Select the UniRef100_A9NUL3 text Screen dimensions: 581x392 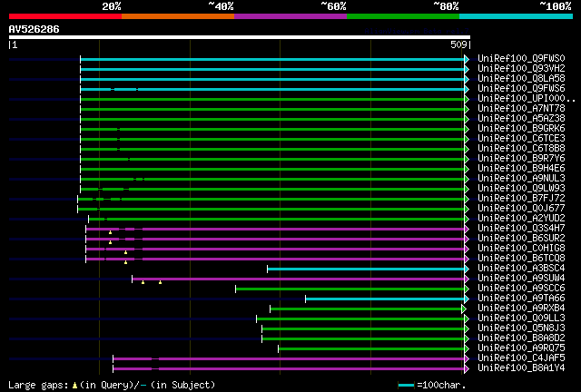[x=521, y=179]
